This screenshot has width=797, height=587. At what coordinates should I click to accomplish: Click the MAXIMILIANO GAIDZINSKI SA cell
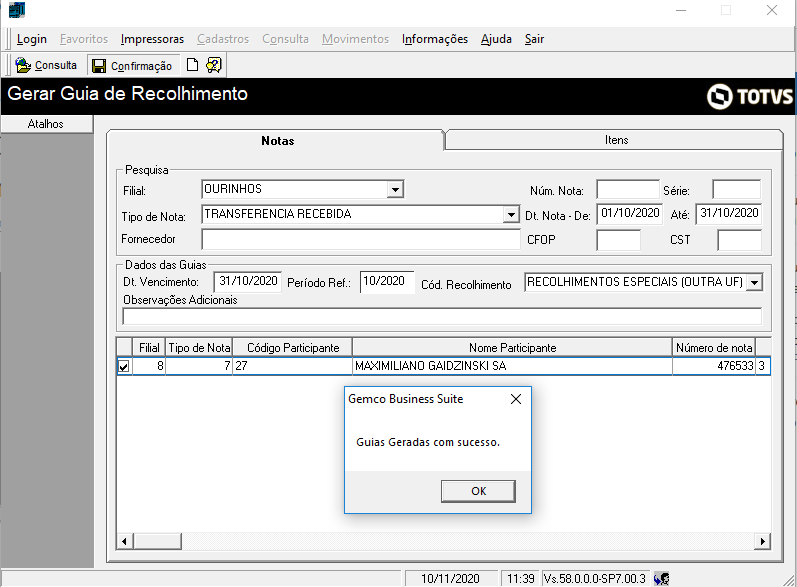click(x=512, y=366)
